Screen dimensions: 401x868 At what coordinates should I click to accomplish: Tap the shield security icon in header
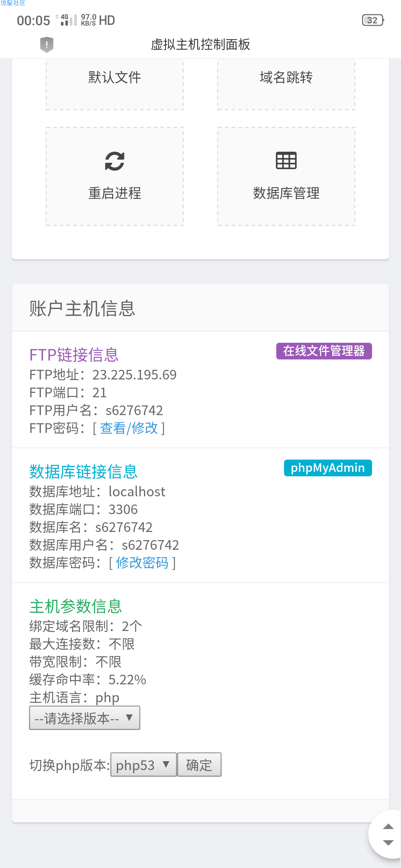[47, 45]
